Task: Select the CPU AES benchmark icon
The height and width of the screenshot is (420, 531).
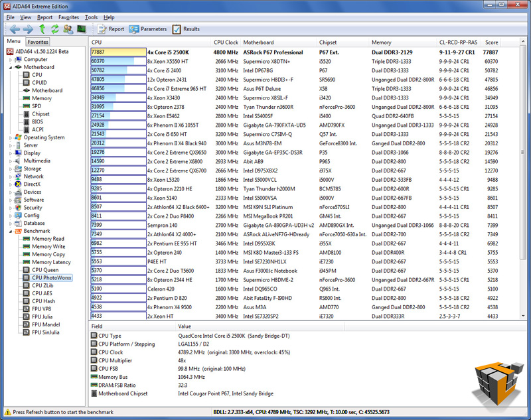Action: 27,293
